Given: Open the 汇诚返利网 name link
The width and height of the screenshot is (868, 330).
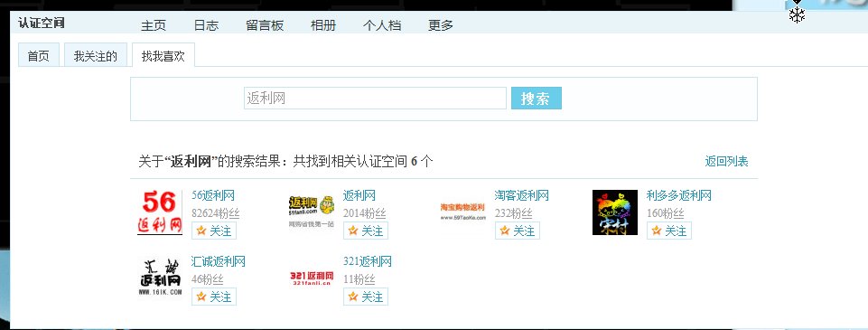Looking at the screenshot, I should click(x=219, y=261).
